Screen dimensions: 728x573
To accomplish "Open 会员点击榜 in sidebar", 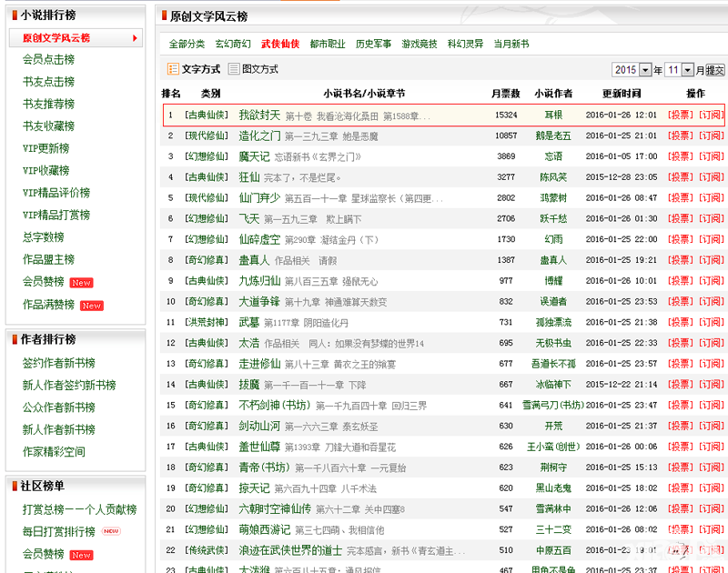I will click(48, 59).
